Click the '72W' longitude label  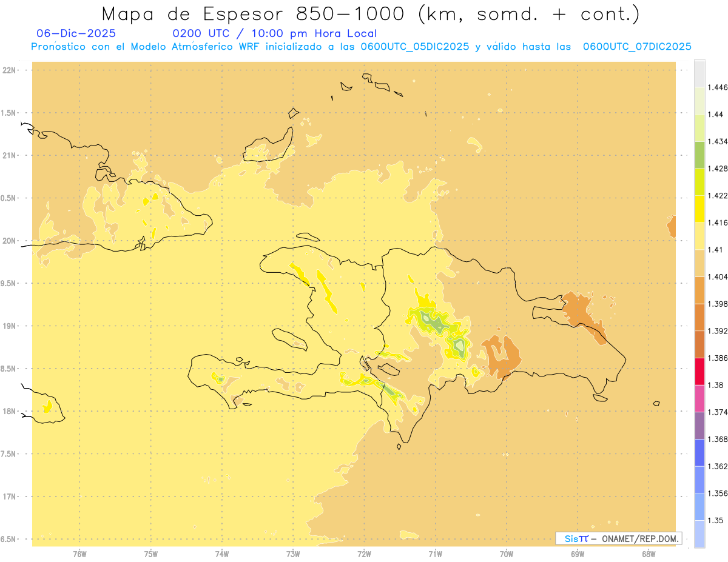click(364, 554)
